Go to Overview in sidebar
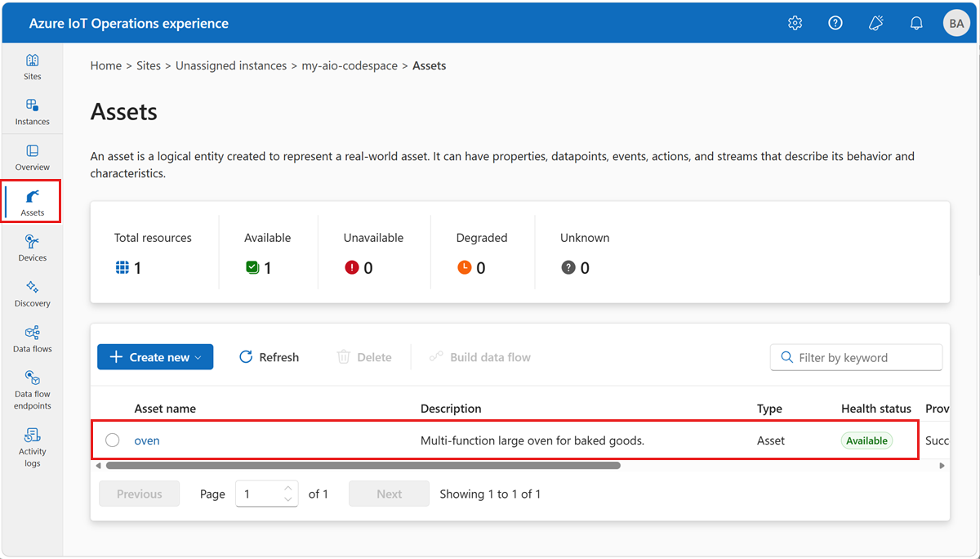This screenshot has height=559, width=980. (x=32, y=158)
